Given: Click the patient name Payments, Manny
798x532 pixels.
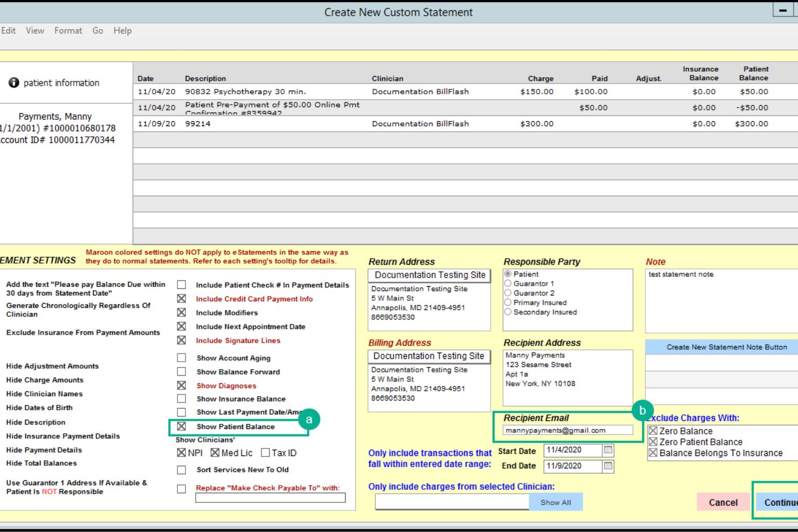Looking at the screenshot, I should tap(55, 116).
